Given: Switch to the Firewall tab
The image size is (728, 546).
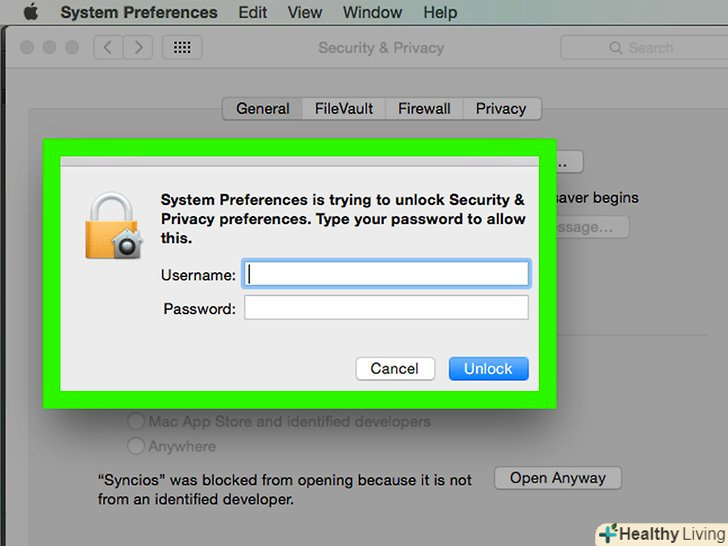Looking at the screenshot, I should point(424,109).
